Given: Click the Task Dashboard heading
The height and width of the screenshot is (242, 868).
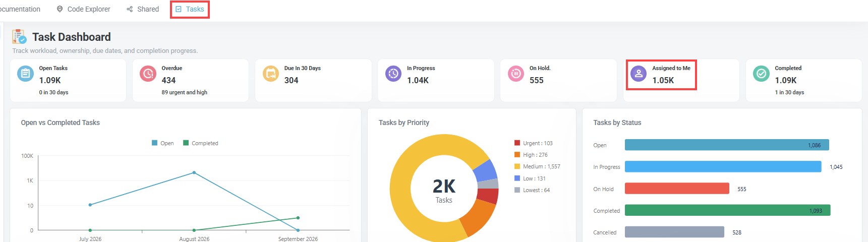Looking at the screenshot, I should click(72, 37).
